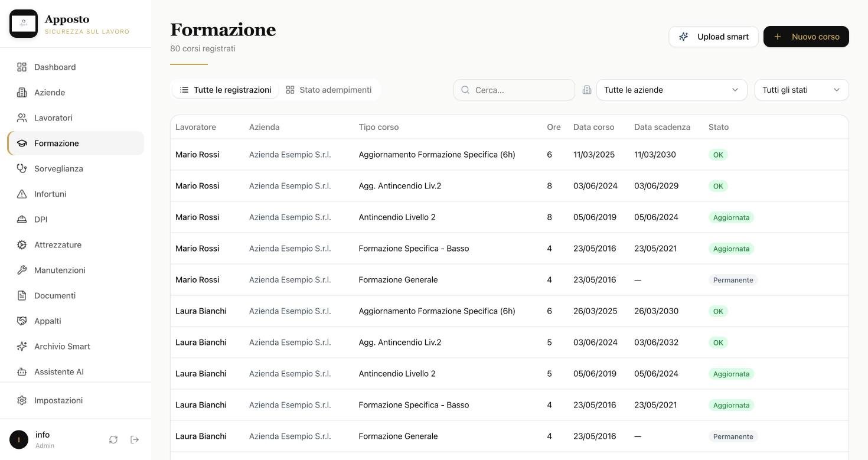This screenshot has width=868, height=460.
Task: Click the Documenti file icon
Action: click(x=22, y=296)
